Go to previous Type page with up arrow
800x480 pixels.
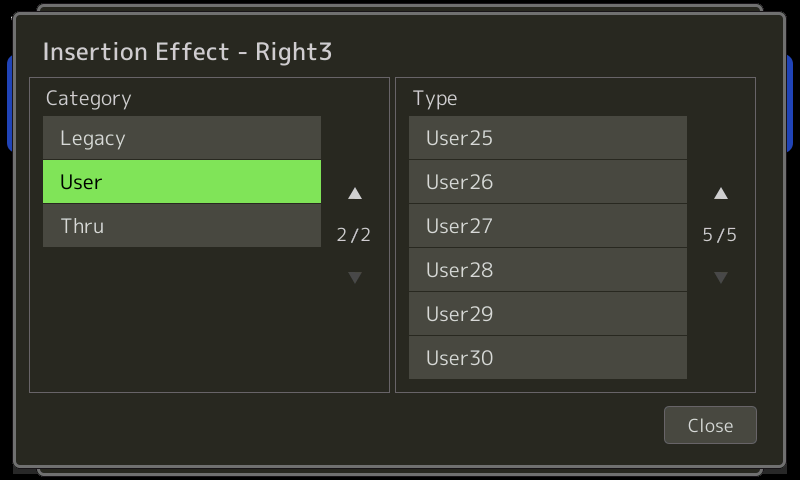(720, 193)
